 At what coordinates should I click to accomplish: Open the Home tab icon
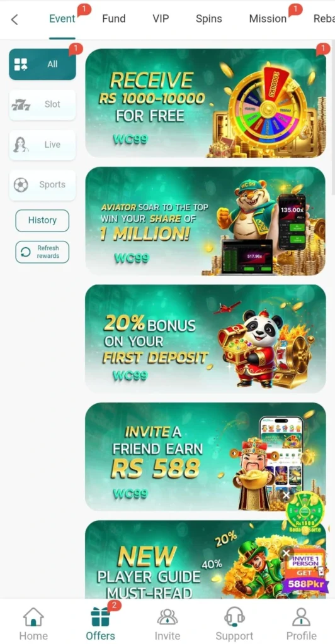pyautogui.click(x=33, y=618)
